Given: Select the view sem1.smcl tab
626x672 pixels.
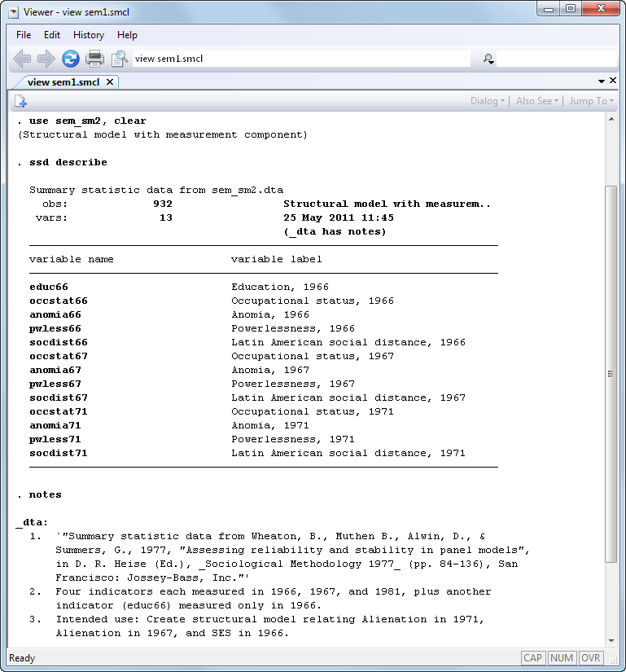Looking at the screenshot, I should pos(63,81).
